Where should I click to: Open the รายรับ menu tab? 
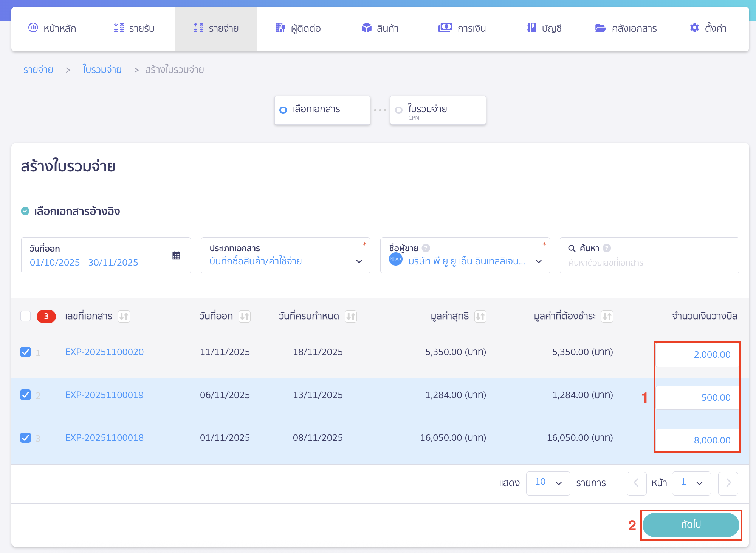click(134, 28)
